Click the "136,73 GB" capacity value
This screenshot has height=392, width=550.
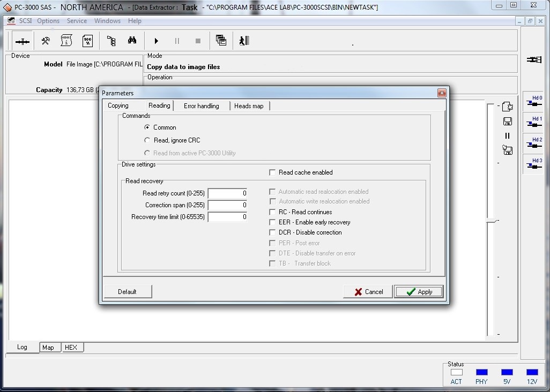(80, 90)
